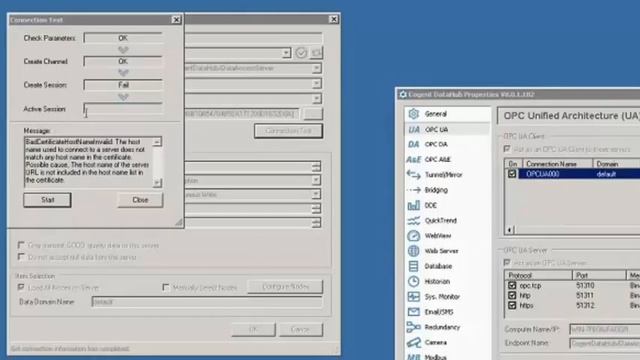
Task: Toggle the OPCUA000 connection checkbox
Action: 512,174
